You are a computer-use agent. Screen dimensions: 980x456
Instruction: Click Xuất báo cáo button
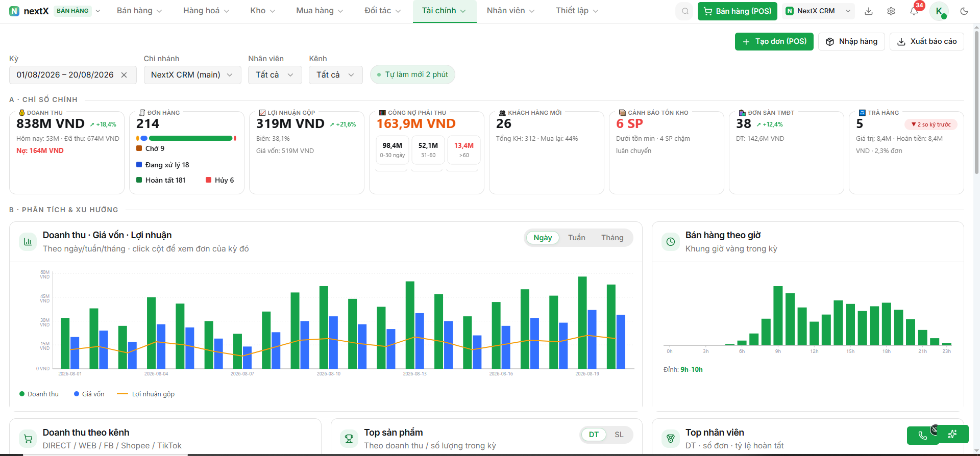coord(927,42)
